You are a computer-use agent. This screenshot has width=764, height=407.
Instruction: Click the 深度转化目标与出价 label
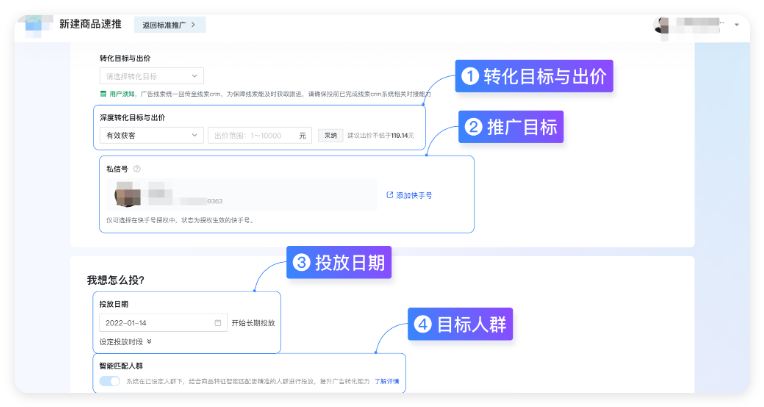click(132, 117)
